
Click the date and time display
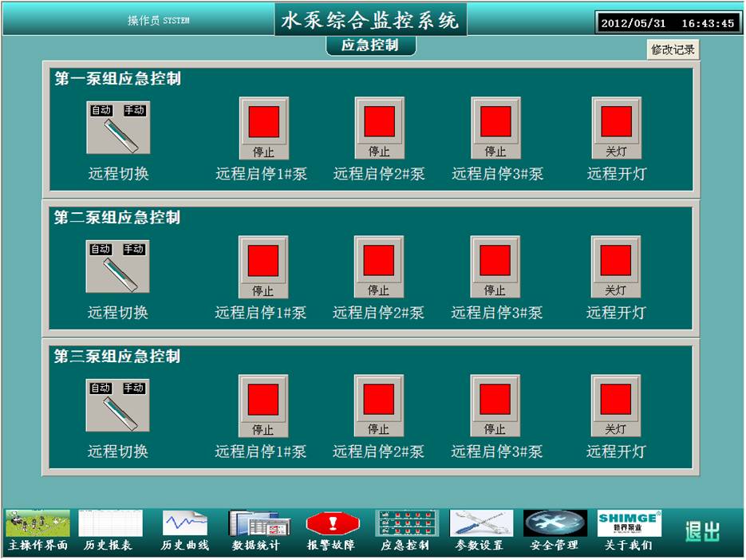(667, 23)
